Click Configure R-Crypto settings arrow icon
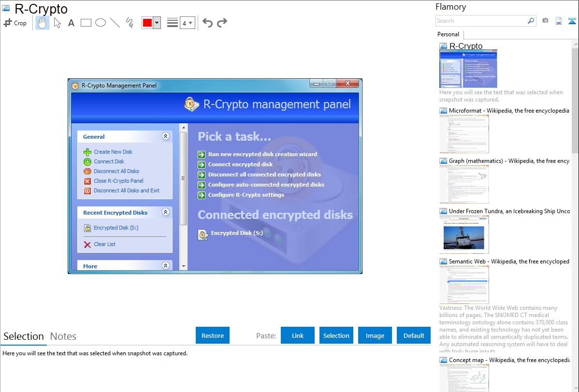579x392 pixels. (202, 195)
